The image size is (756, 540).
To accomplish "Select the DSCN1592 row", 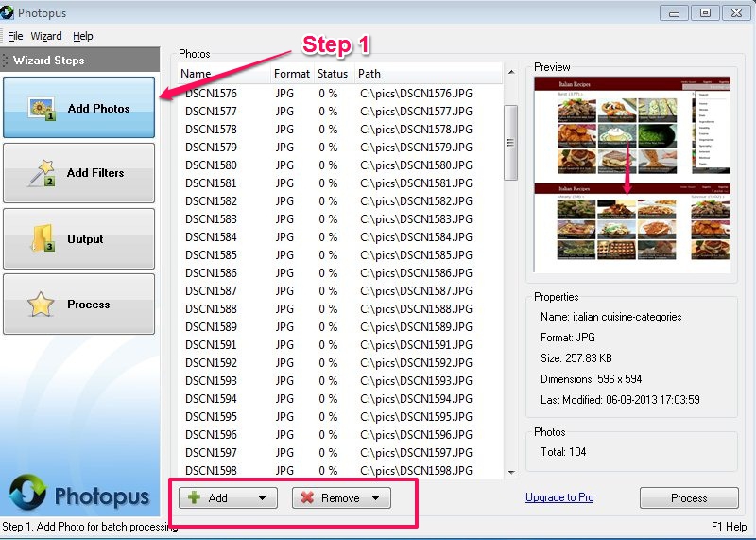I will point(340,363).
